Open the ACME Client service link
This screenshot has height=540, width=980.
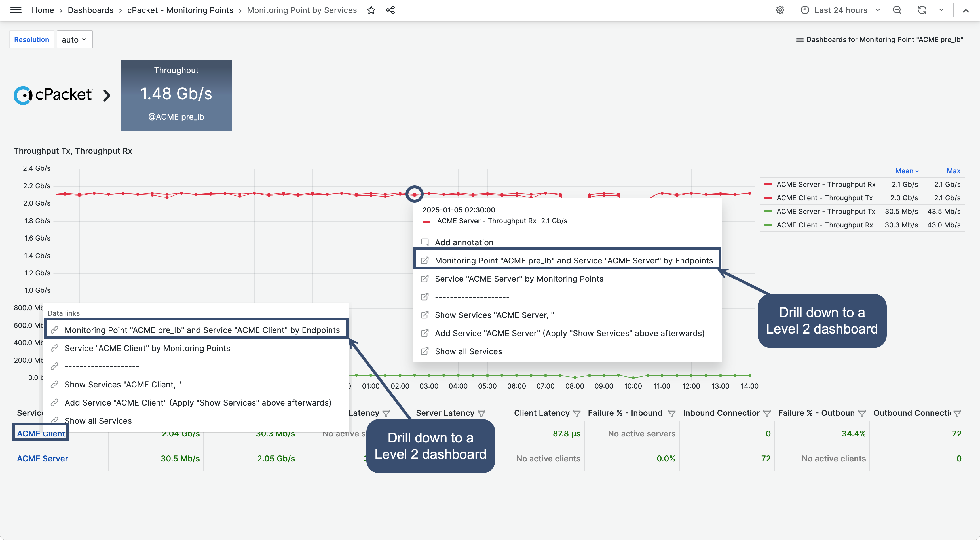pos(41,433)
